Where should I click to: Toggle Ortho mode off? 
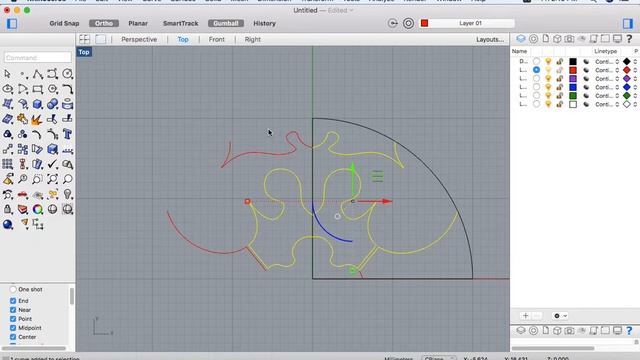click(104, 23)
